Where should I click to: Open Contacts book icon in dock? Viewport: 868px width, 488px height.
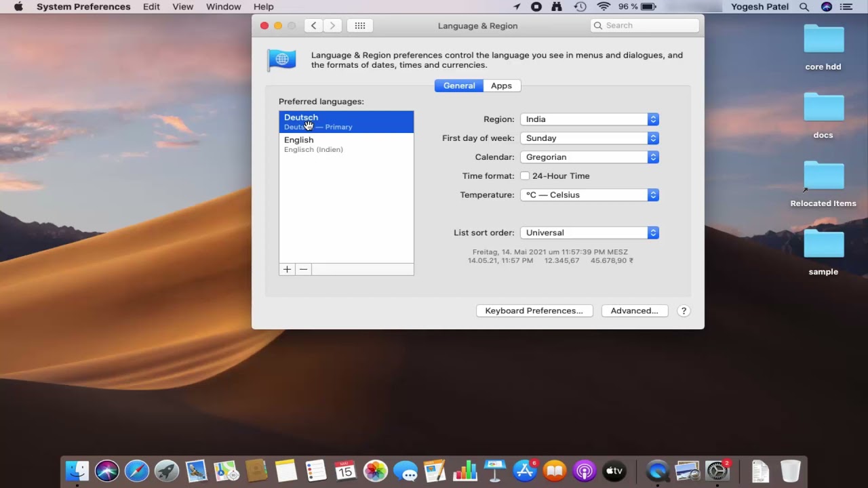click(256, 470)
